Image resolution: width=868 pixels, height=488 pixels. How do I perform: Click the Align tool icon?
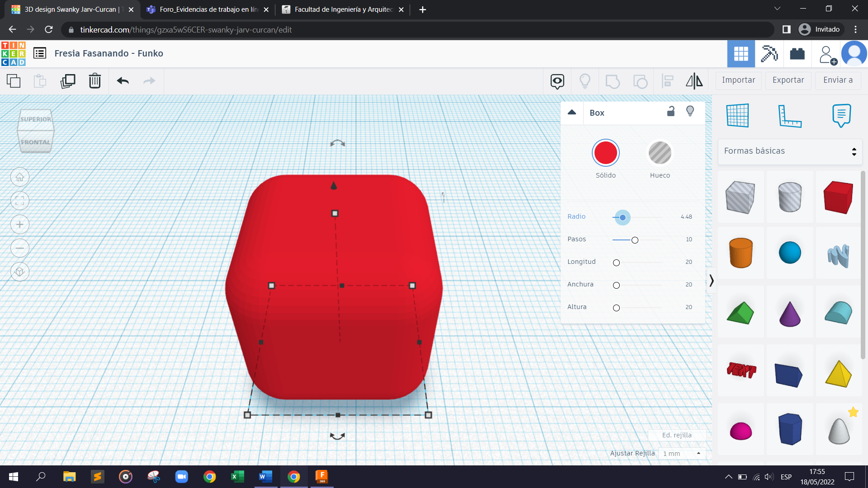pos(667,81)
